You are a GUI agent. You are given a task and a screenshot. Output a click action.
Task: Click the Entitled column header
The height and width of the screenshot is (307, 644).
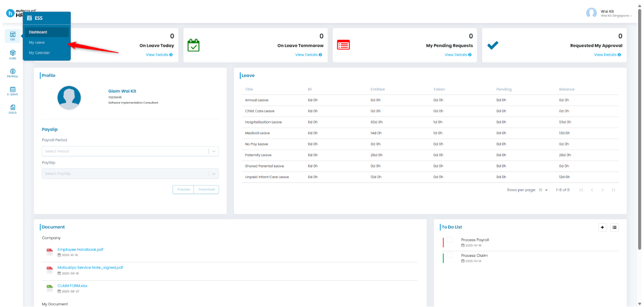pos(378,90)
